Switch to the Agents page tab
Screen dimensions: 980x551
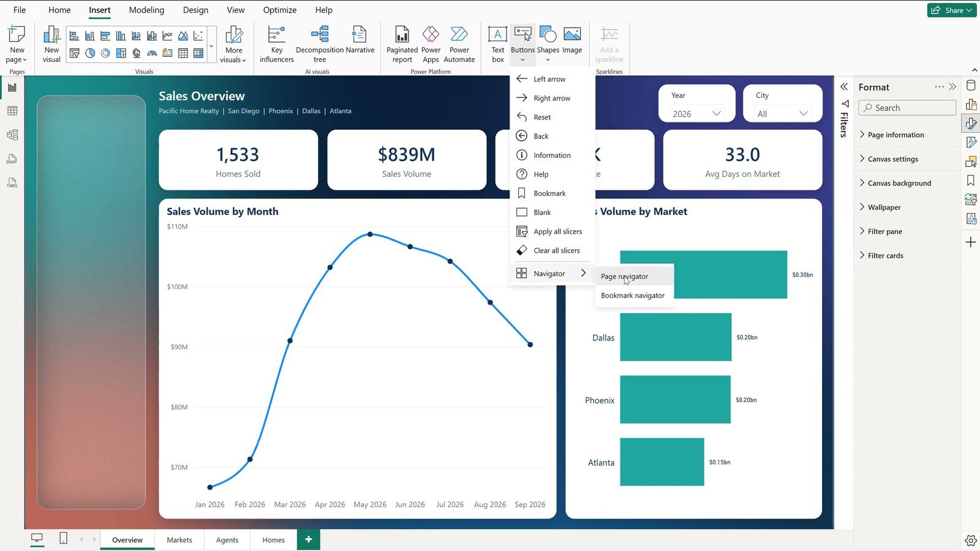[x=227, y=540]
